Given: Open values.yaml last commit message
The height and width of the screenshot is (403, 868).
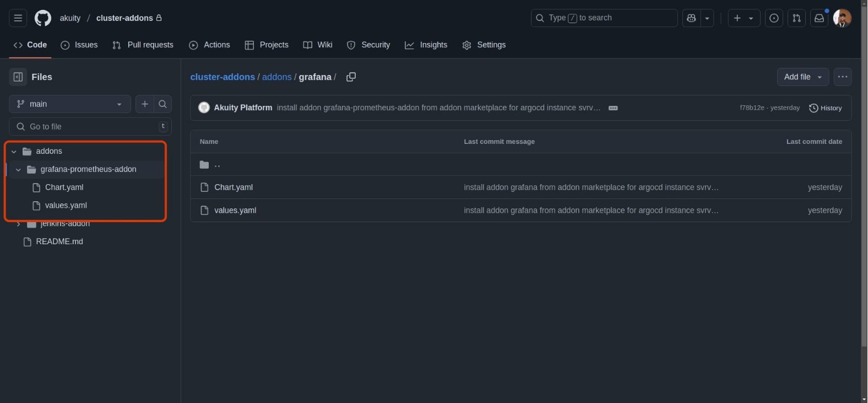Looking at the screenshot, I should 591,211.
